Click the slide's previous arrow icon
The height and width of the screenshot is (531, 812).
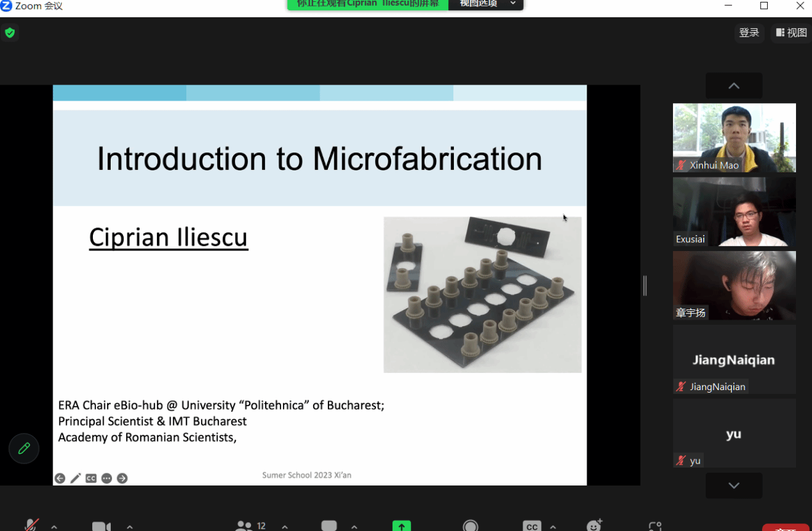pos(60,478)
